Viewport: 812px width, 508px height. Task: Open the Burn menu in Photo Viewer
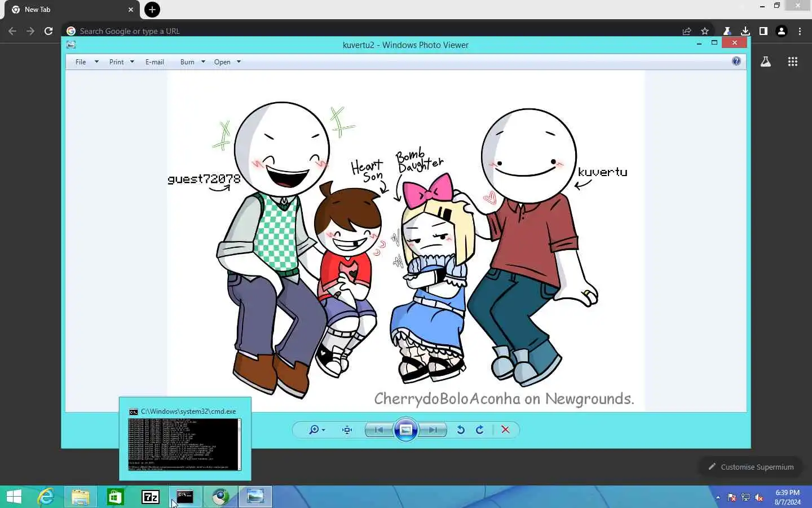pyautogui.click(x=187, y=62)
